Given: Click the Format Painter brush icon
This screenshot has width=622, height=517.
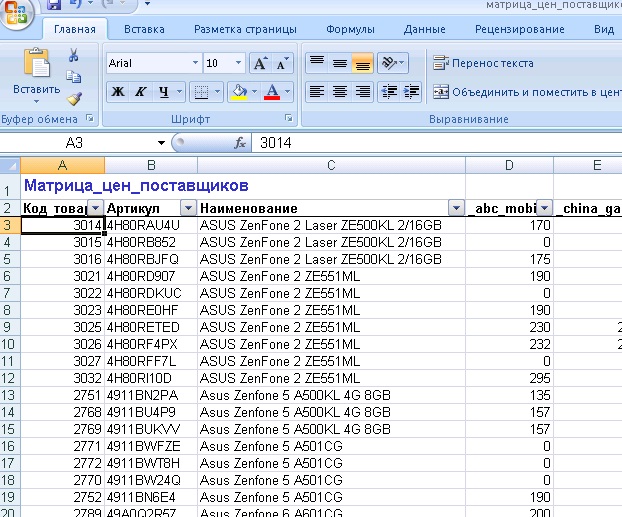Looking at the screenshot, I should coord(74,98).
